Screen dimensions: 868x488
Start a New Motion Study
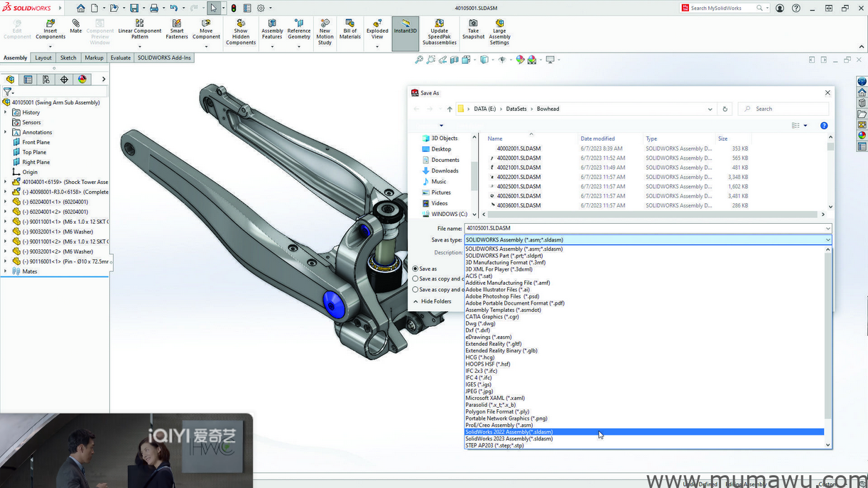[x=325, y=33]
